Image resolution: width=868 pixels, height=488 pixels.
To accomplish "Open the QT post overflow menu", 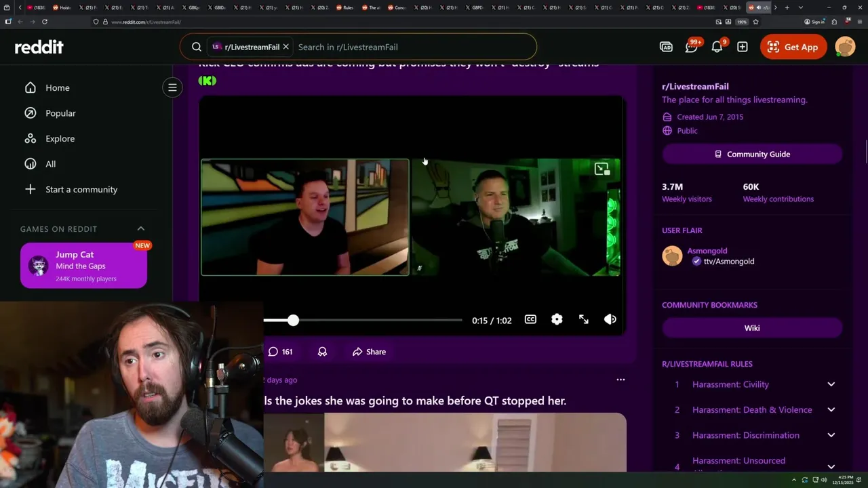I will pyautogui.click(x=620, y=380).
